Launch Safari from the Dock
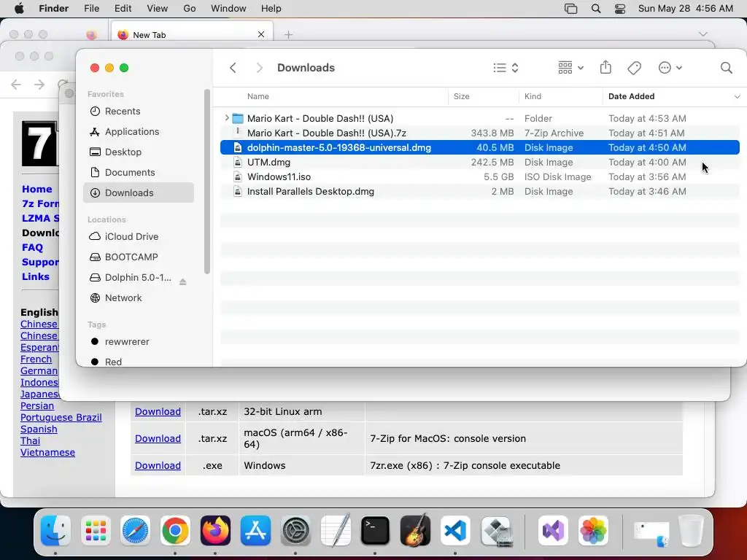747x560 pixels. [x=135, y=531]
